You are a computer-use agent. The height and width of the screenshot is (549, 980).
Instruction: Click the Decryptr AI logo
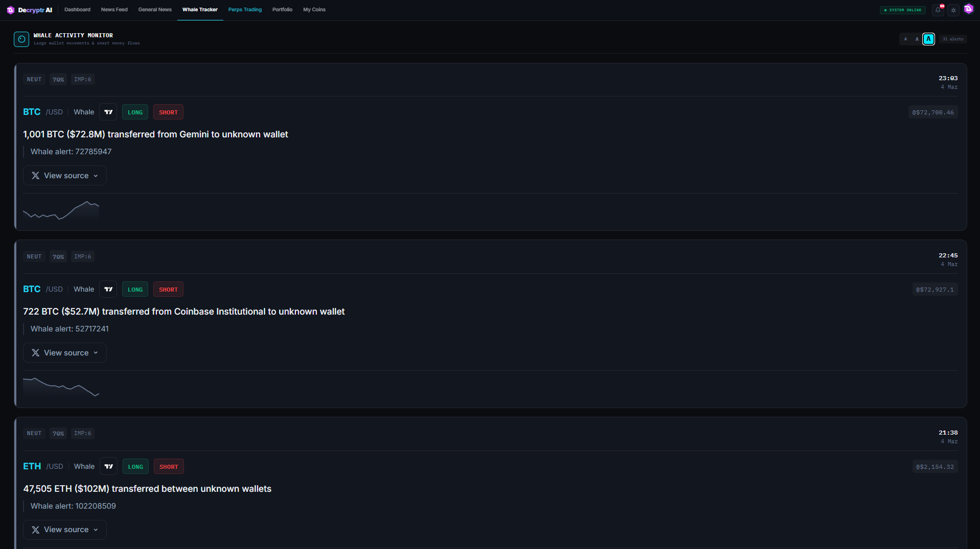[30, 10]
